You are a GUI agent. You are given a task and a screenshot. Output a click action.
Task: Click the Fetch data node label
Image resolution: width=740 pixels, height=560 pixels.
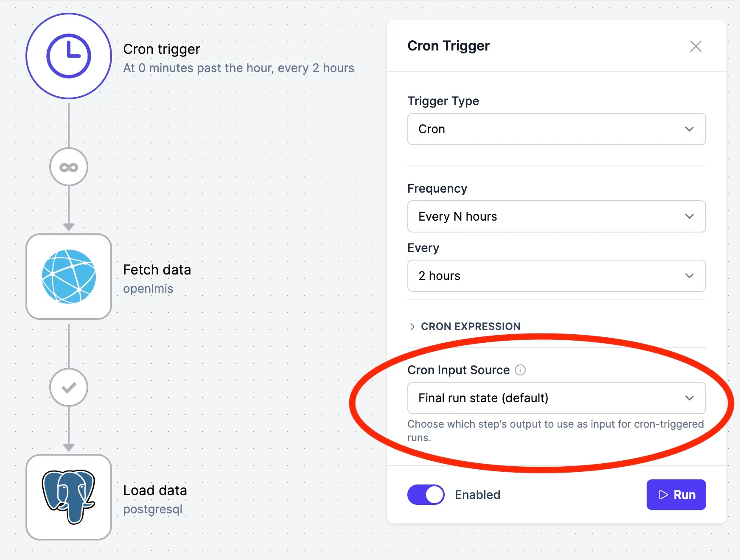click(157, 270)
